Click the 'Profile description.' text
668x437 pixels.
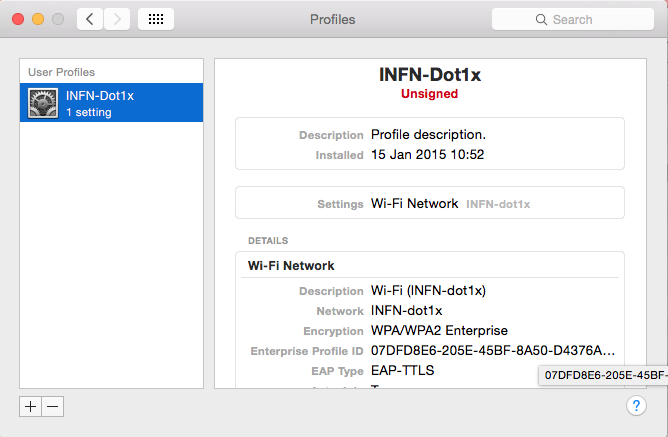(428, 135)
